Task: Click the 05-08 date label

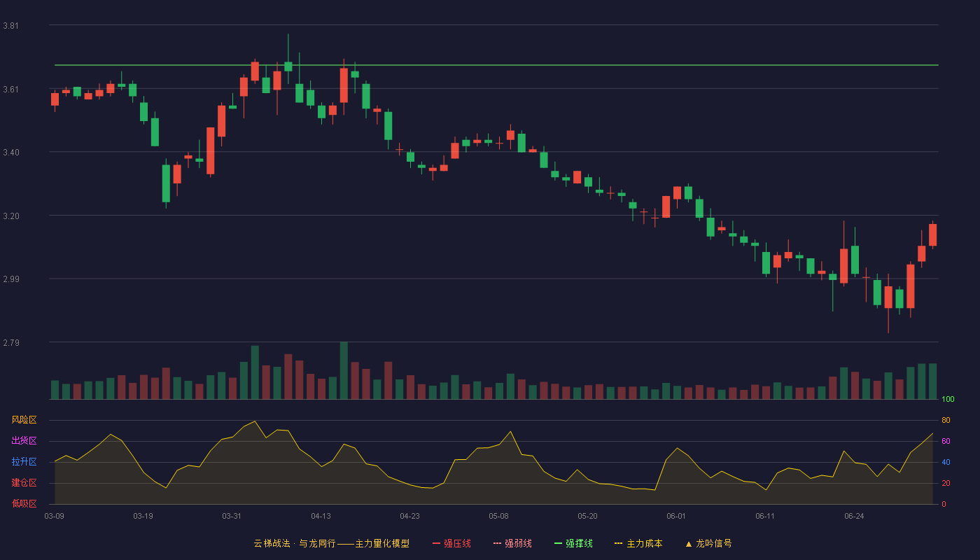Action: tap(498, 516)
